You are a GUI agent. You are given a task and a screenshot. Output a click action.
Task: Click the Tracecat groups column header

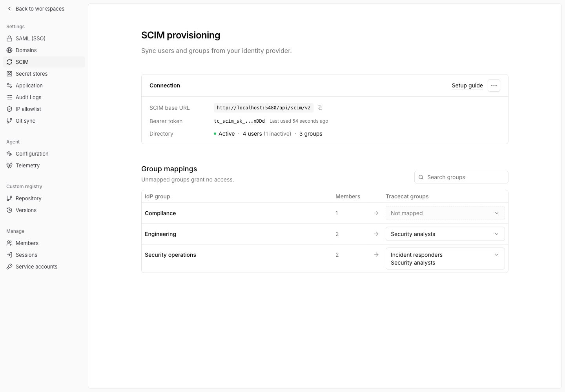407,196
